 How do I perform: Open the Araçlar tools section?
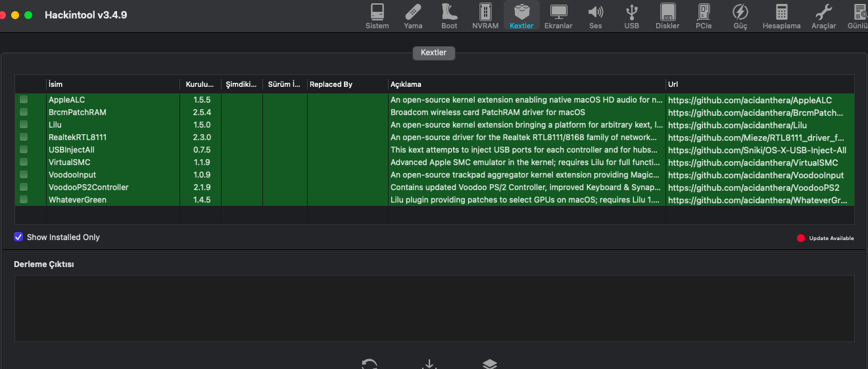point(823,16)
